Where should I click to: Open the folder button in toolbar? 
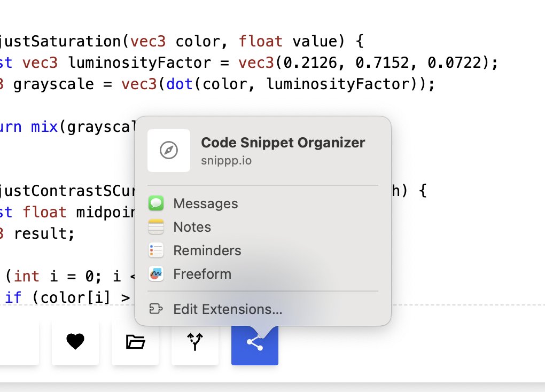(x=135, y=342)
